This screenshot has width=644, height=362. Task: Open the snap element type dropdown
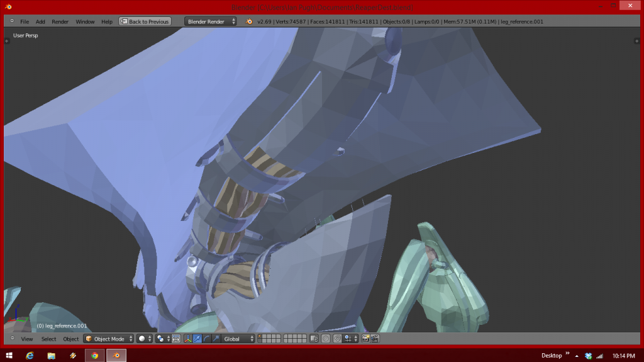coord(351,339)
